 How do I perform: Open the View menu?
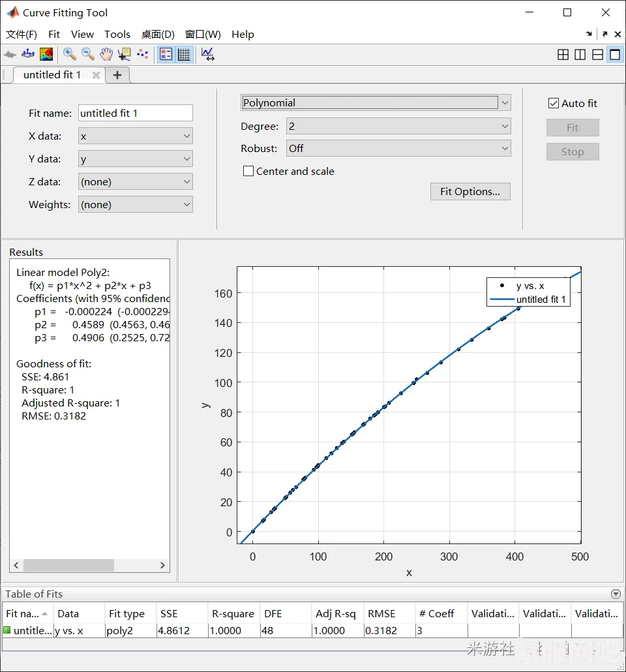pyautogui.click(x=82, y=35)
